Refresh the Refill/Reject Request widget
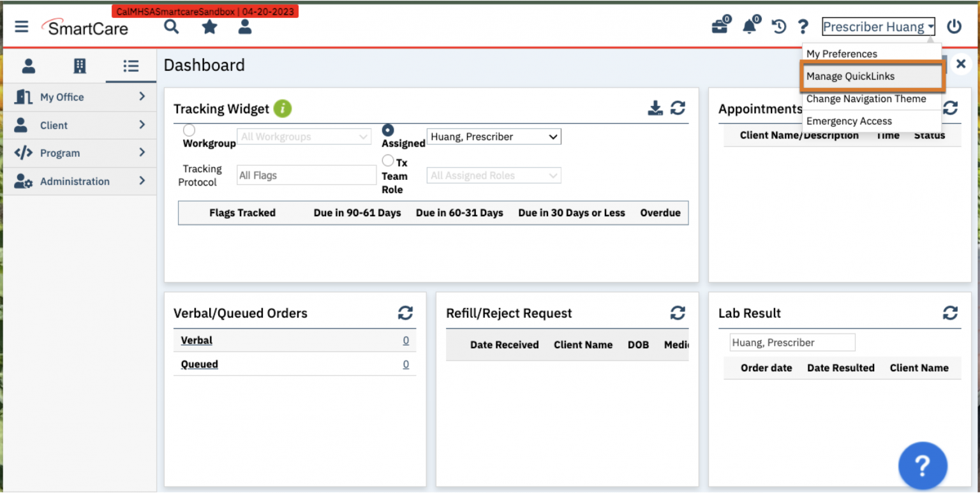Image resolution: width=980 pixels, height=493 pixels. (x=678, y=313)
